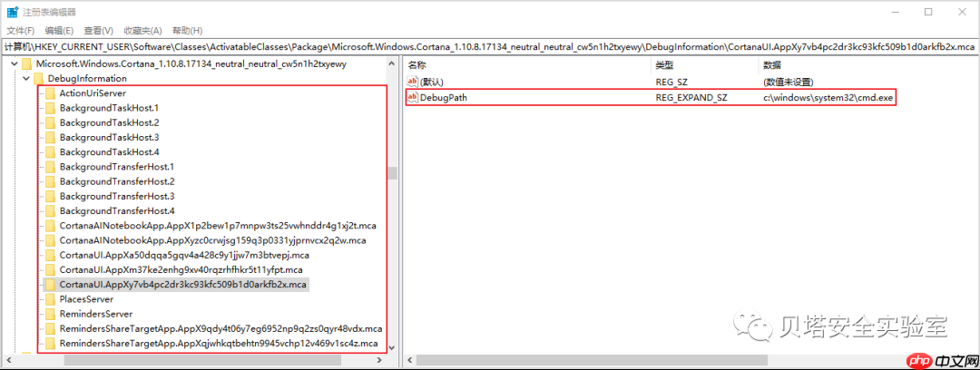980x370 pixels.
Task: Select the DebugPath value name
Action: [x=443, y=98]
